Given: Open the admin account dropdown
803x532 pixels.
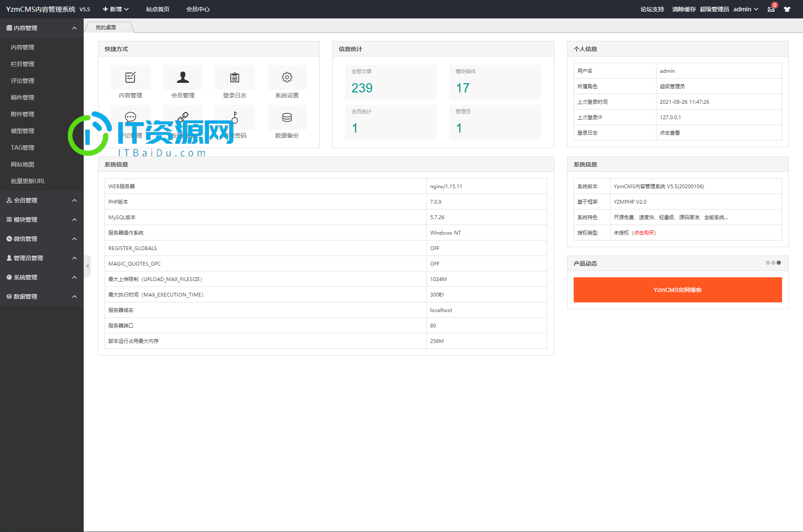Looking at the screenshot, I should (x=746, y=9).
